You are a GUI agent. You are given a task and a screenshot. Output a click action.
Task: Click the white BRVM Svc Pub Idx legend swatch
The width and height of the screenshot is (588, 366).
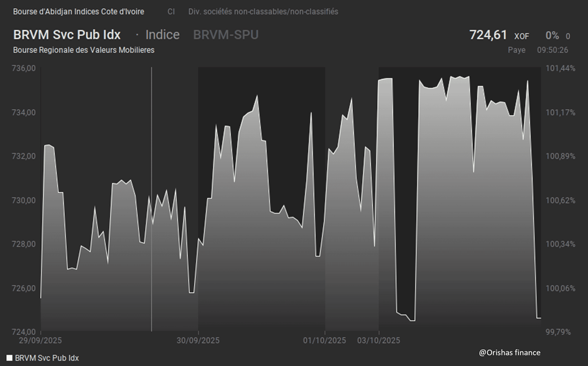coord(9,358)
